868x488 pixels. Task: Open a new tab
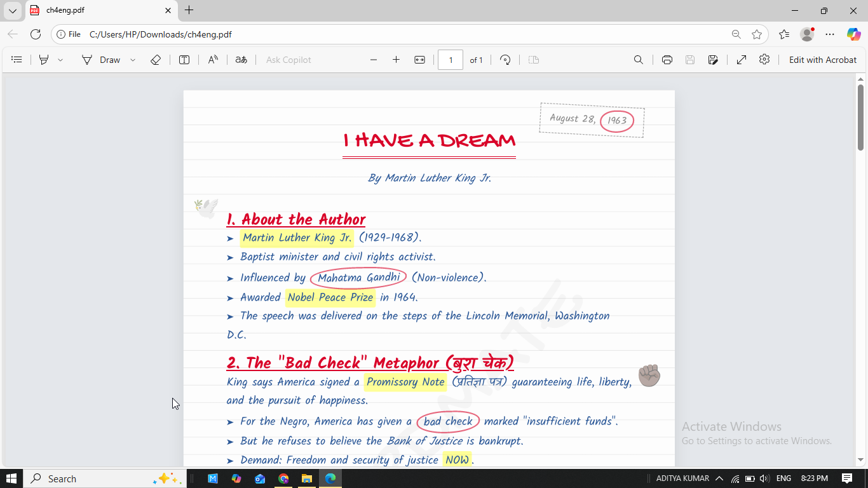pos(189,10)
